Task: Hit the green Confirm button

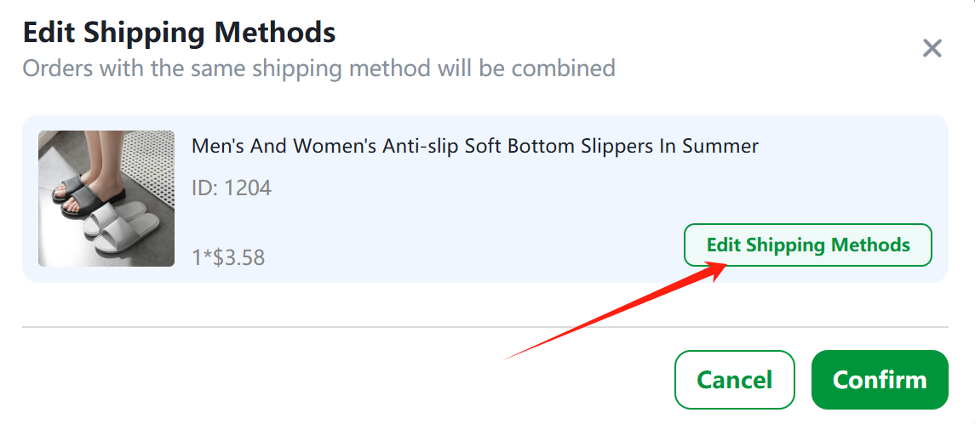Action: 879,380
